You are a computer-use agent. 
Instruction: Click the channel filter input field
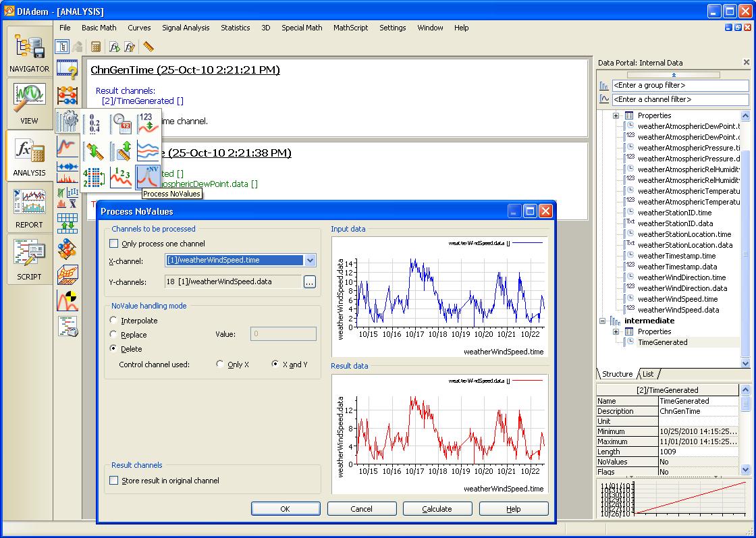click(680, 99)
